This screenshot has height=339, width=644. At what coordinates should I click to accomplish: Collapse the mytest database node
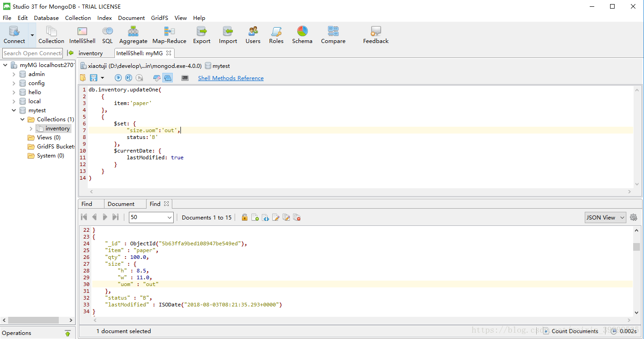14,110
